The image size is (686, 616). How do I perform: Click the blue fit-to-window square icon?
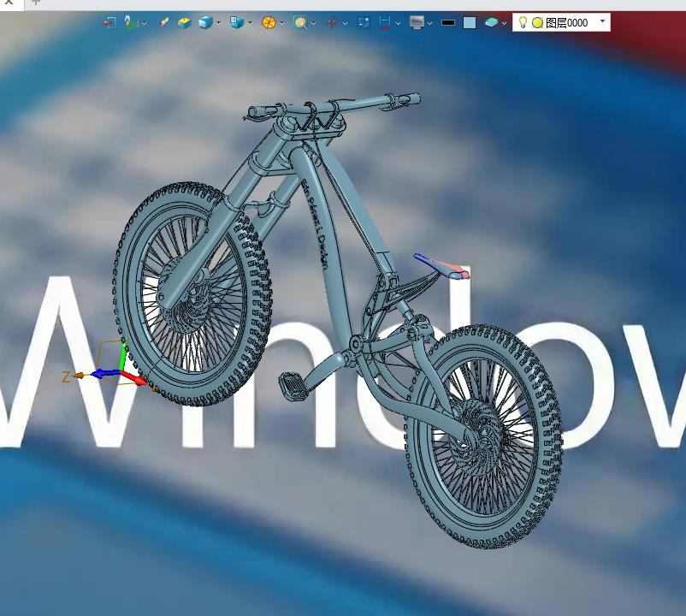click(364, 22)
